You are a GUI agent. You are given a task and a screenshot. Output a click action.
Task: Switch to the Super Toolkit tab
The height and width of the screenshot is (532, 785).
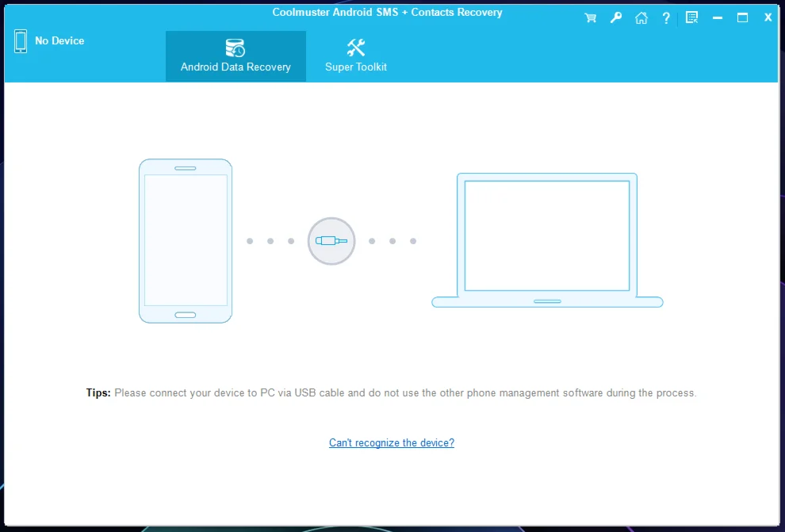coord(356,56)
